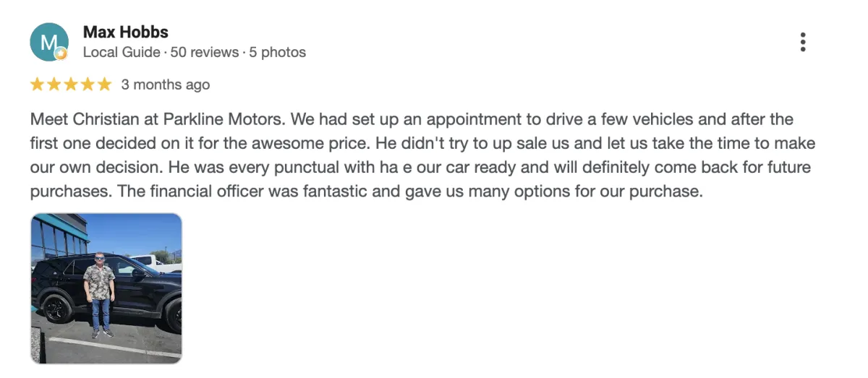This screenshot has width=868, height=378.
Task: Click the orange Local Guide badge on avatar
Action: point(61,54)
